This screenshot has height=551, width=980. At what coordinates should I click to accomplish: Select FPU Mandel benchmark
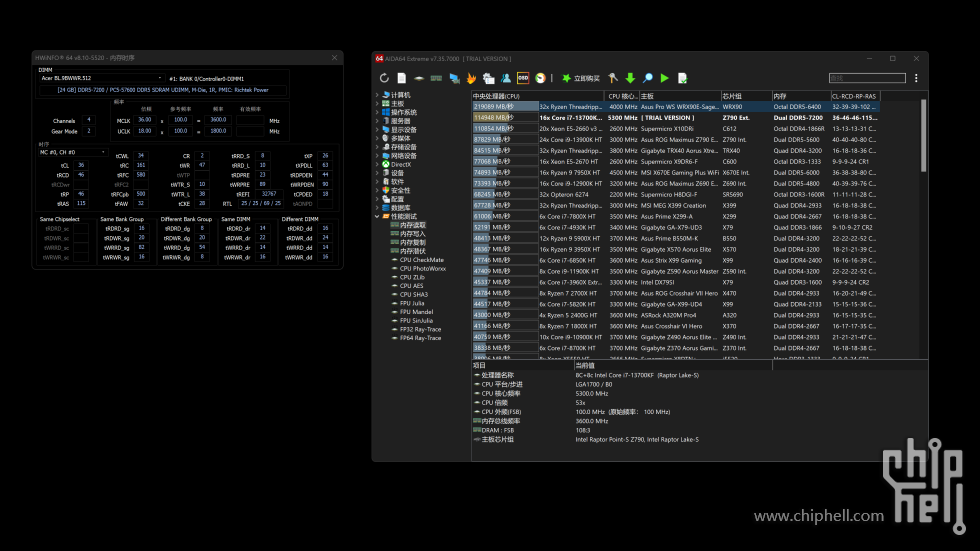point(416,312)
